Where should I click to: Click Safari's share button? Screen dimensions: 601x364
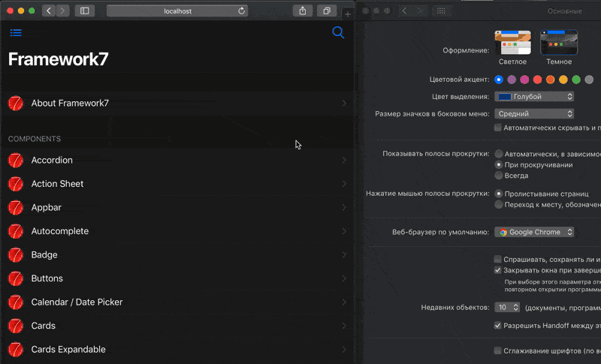[x=302, y=11]
